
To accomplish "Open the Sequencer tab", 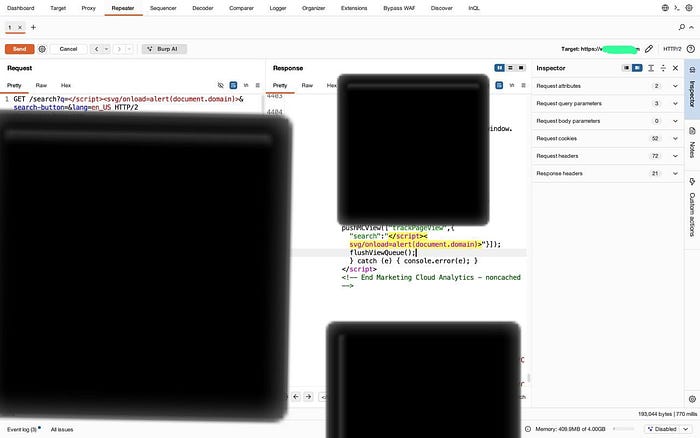I will 163,8.
